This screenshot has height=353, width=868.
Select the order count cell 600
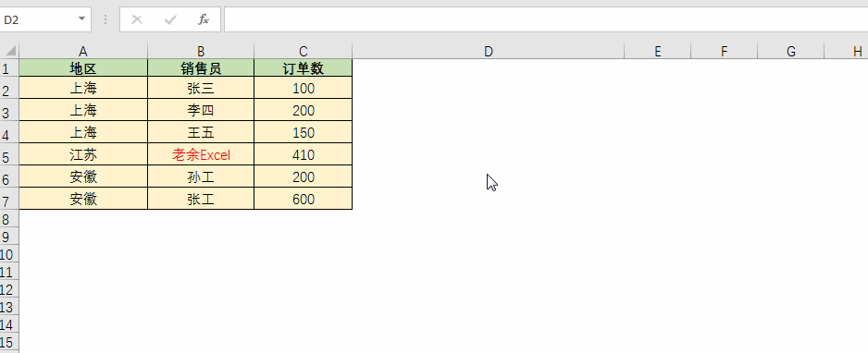pyautogui.click(x=304, y=199)
